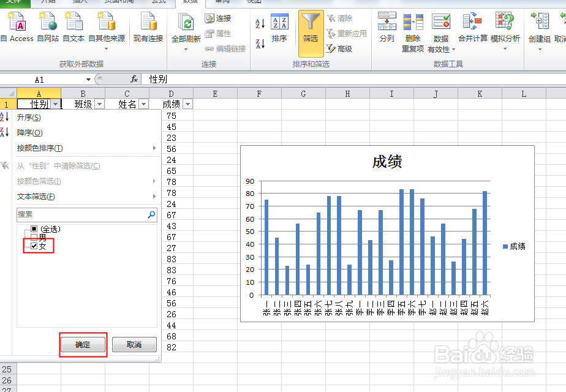Open 高级 advanced filter

click(x=339, y=49)
